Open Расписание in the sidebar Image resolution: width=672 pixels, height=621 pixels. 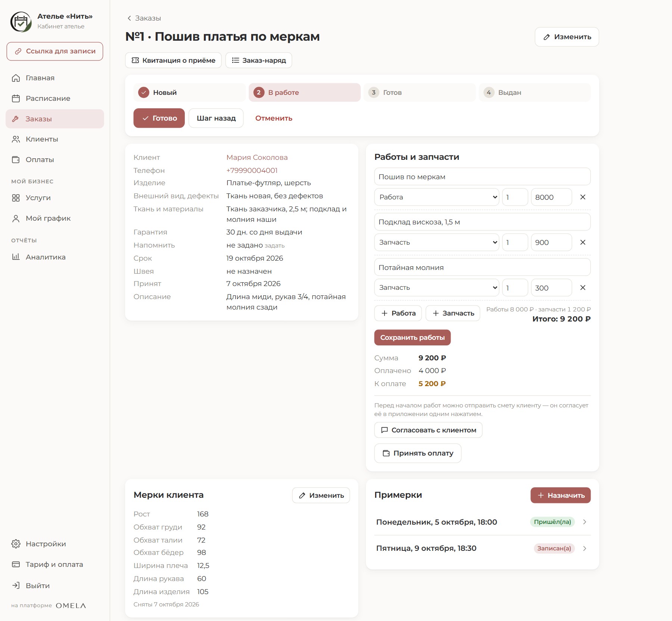[x=55, y=99]
